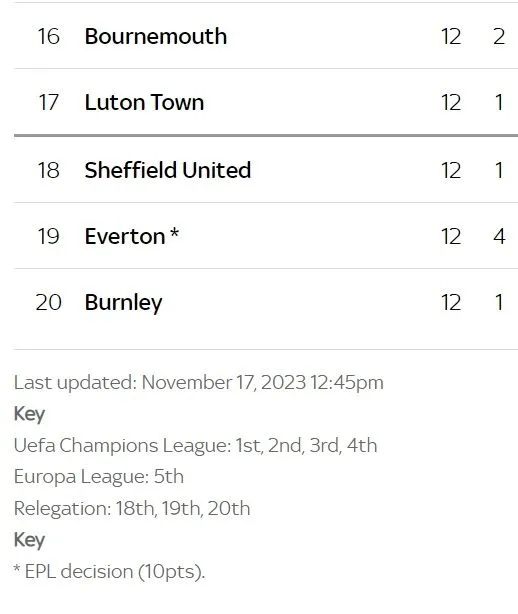Click the asterisk next to Everton
The height and width of the screenshot is (614, 518).
click(175, 233)
